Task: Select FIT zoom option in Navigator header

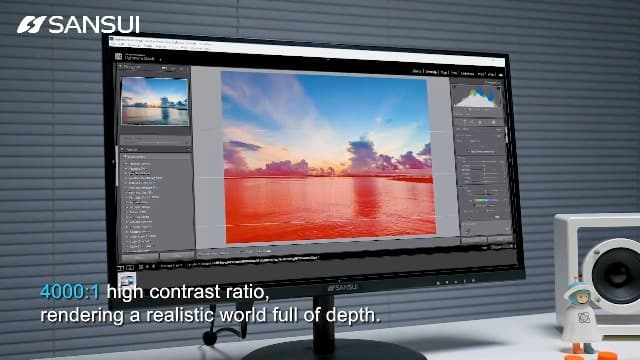Action: pos(164,68)
